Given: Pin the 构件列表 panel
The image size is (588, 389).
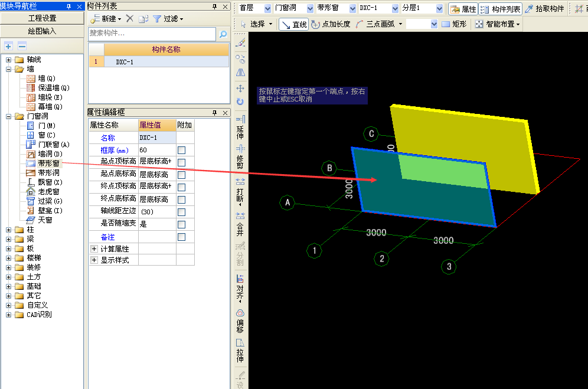Looking at the screenshot, I should [214, 6].
